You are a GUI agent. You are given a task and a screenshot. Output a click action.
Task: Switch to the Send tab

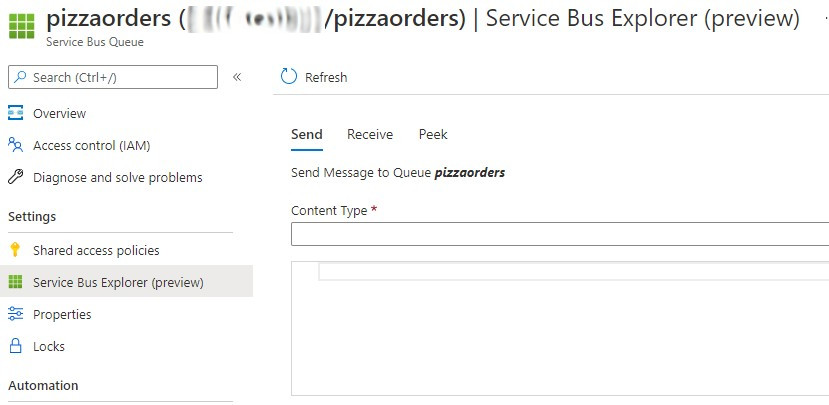pyautogui.click(x=307, y=134)
